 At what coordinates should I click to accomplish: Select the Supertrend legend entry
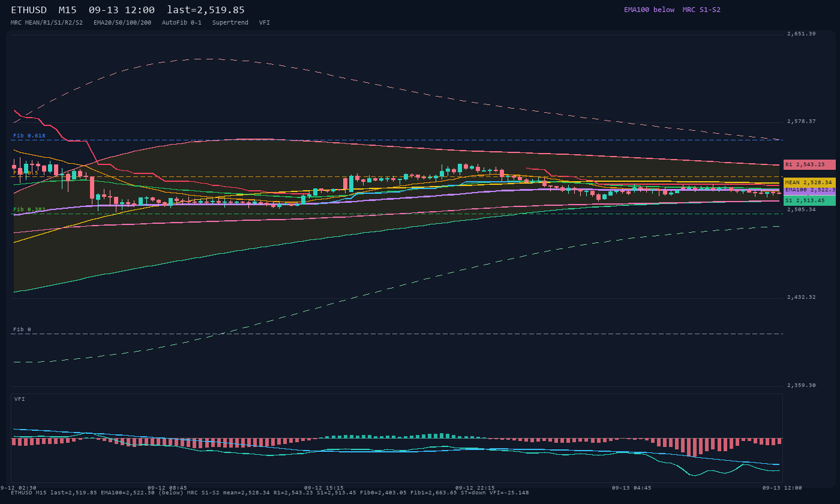230,23
